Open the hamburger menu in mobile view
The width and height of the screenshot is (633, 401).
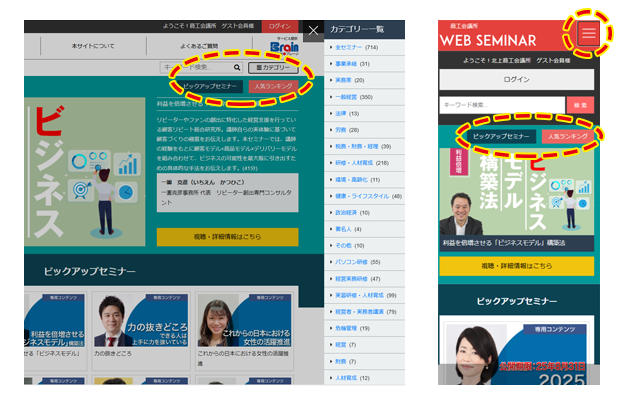(588, 33)
